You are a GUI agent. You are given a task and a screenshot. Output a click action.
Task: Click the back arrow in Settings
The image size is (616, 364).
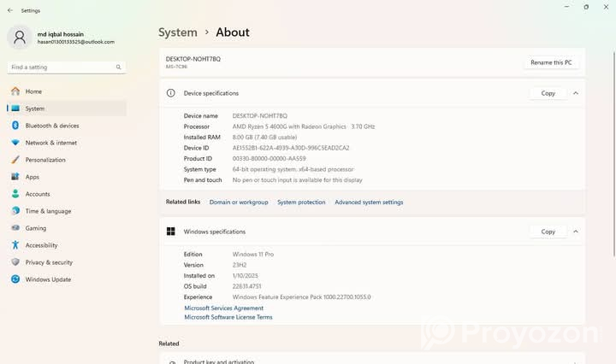(x=10, y=10)
